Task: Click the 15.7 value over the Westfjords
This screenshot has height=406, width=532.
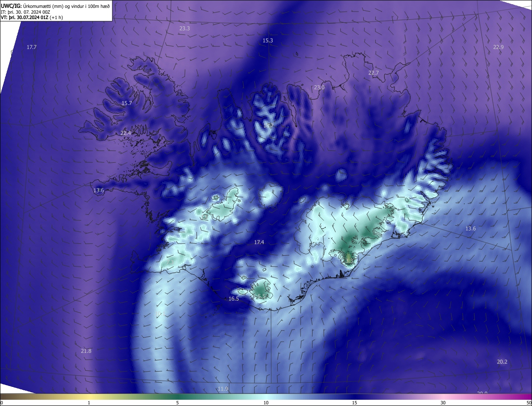Action: click(x=126, y=103)
